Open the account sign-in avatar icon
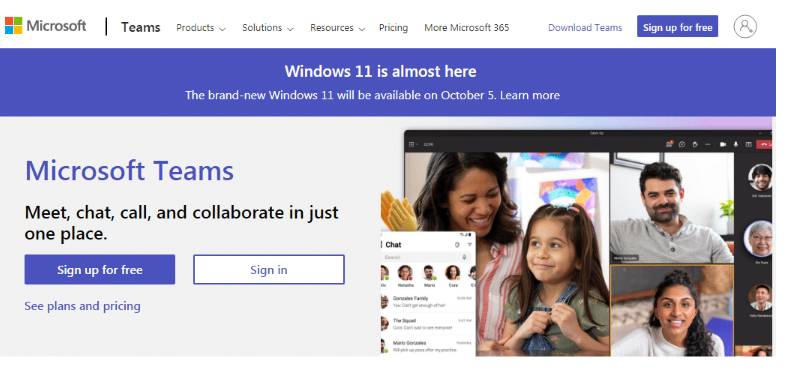800x370 pixels. point(745,26)
